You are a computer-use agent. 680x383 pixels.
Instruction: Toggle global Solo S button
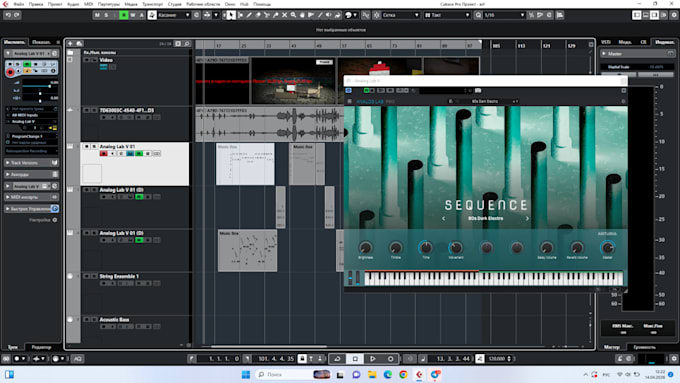pos(106,15)
